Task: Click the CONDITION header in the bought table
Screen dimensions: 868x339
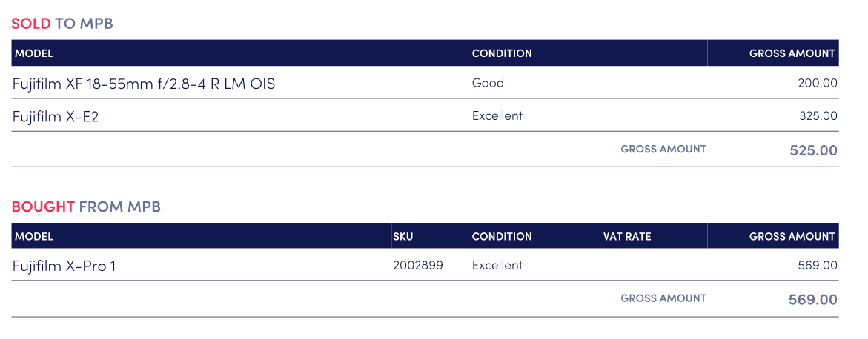Action: [502, 237]
